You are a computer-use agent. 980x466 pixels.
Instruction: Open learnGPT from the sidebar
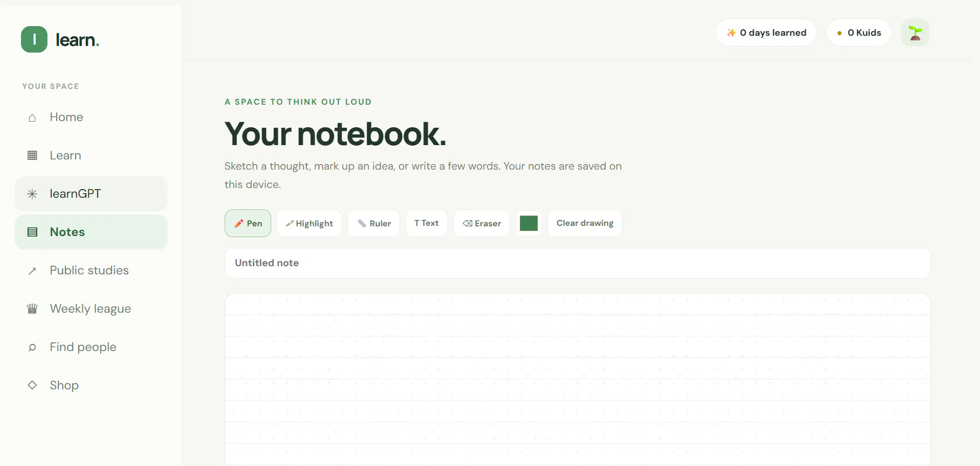(91, 194)
